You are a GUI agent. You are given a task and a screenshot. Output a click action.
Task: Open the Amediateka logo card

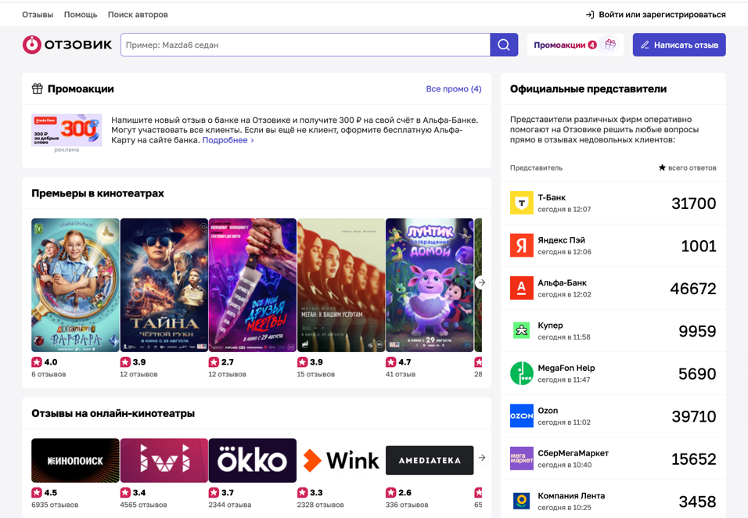click(429, 460)
